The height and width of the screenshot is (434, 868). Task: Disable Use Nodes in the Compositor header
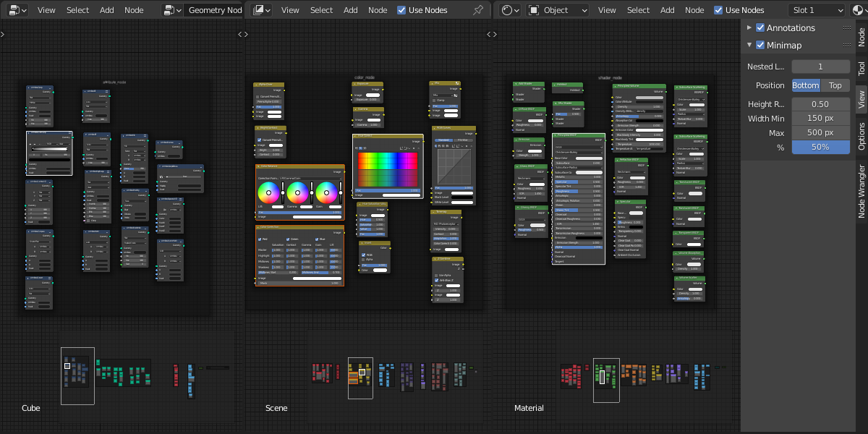(x=402, y=10)
